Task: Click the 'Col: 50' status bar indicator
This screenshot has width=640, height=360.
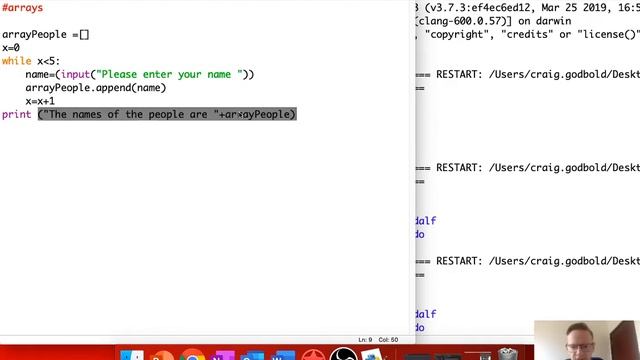Action: (388, 340)
